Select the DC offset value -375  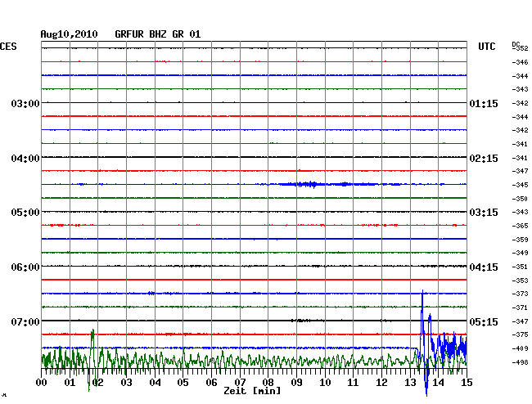(x=520, y=334)
